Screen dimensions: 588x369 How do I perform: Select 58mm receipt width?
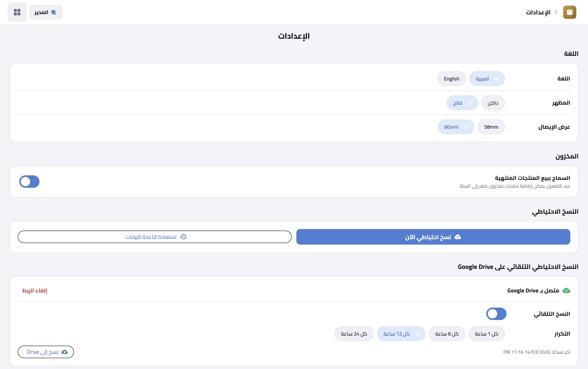coord(491,127)
